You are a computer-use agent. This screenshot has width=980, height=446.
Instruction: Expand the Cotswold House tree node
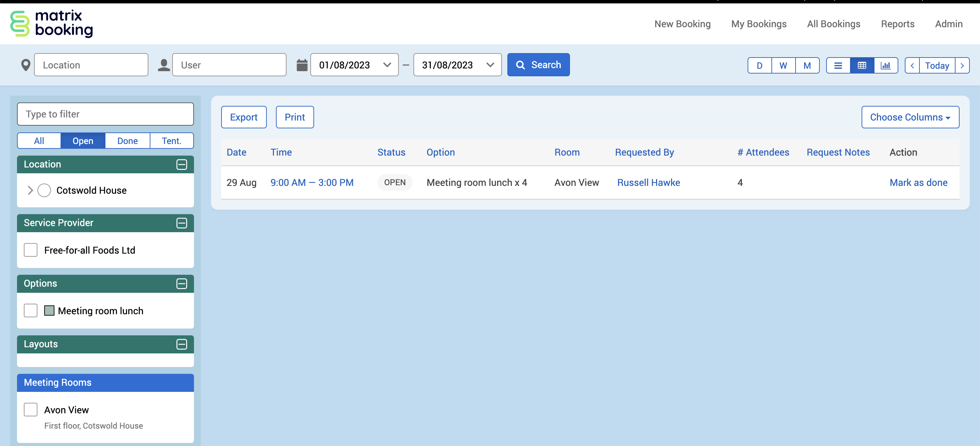pyautogui.click(x=30, y=190)
